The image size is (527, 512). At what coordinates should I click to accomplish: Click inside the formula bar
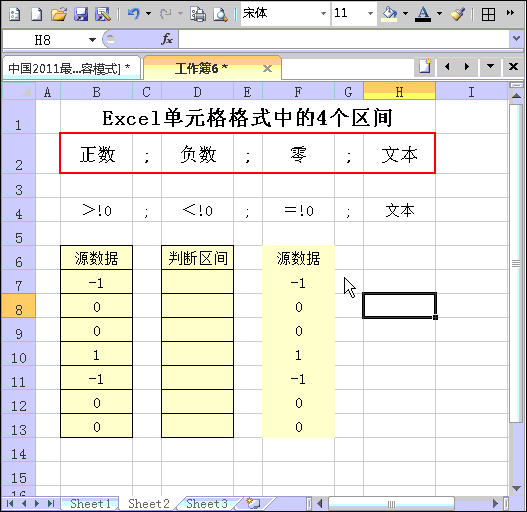coord(344,40)
